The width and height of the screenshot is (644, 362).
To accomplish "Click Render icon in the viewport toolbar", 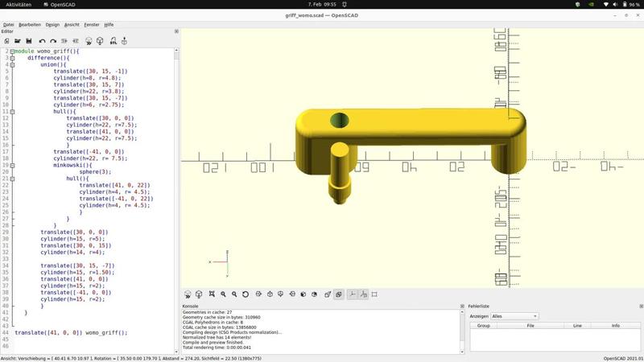I will [x=199, y=294].
